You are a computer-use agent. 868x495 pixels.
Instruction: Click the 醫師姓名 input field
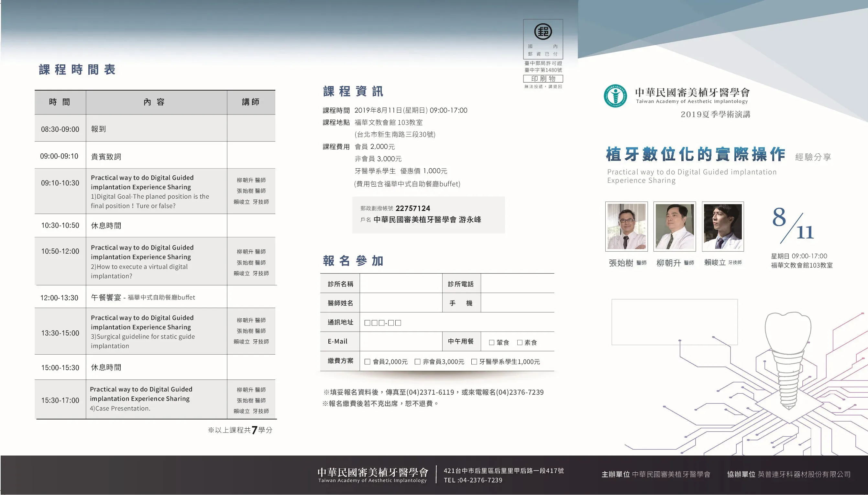tap(401, 303)
